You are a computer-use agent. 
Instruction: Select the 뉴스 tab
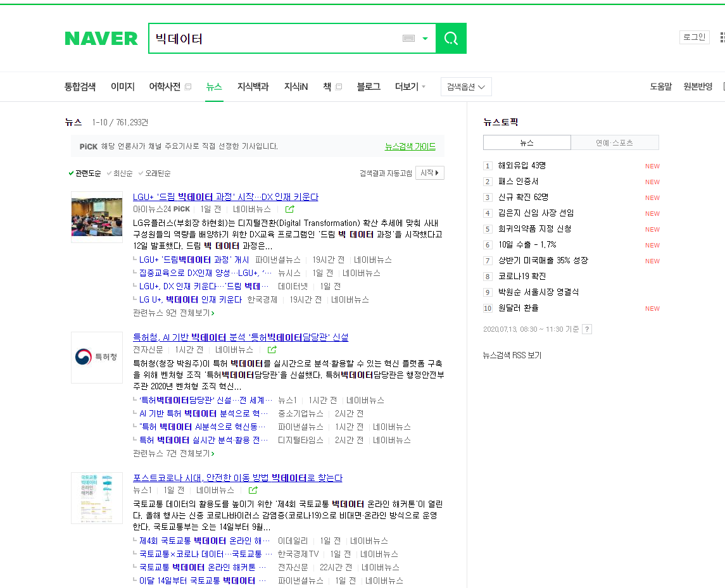coord(214,87)
